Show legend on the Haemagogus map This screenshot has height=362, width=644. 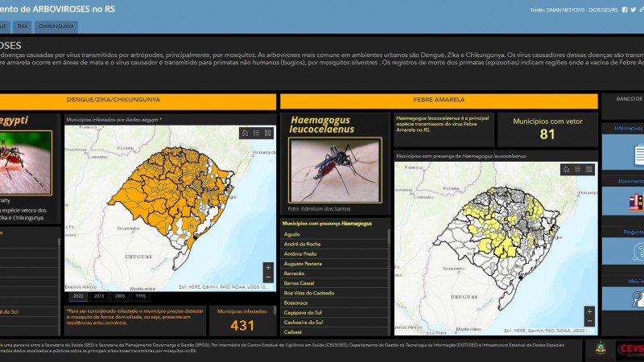click(x=578, y=170)
